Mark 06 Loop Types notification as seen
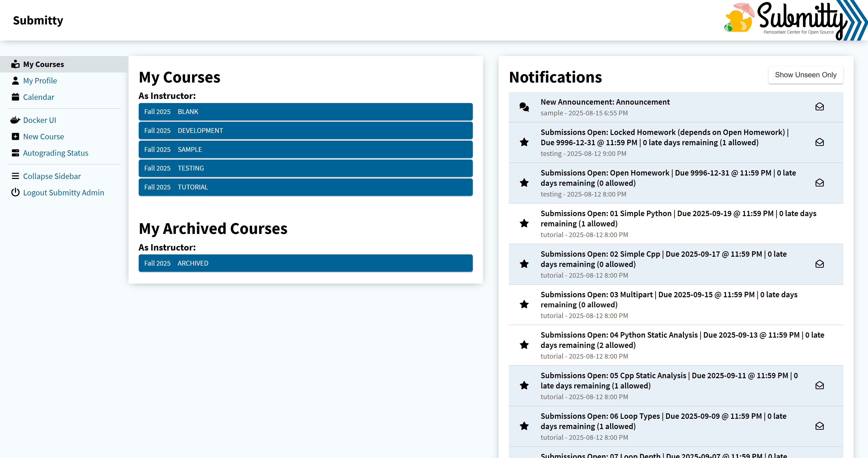 pyautogui.click(x=819, y=426)
